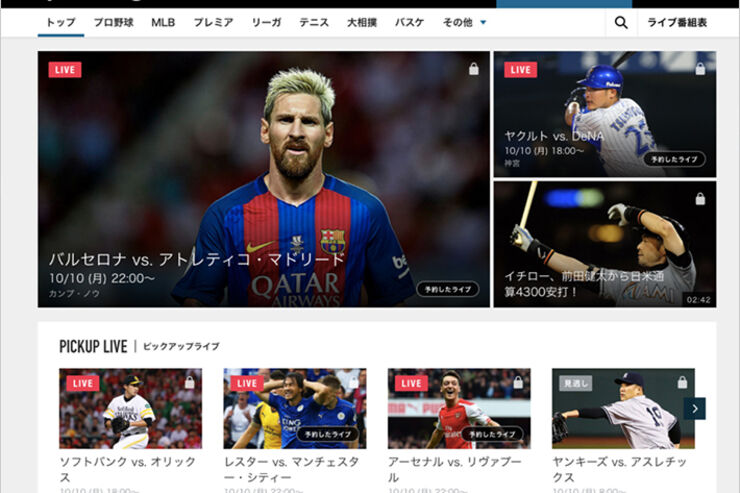Image resolution: width=740 pixels, height=493 pixels.
Task: Open バルセロナ vs. アトレティコ・マドリード title
Action: [197, 259]
